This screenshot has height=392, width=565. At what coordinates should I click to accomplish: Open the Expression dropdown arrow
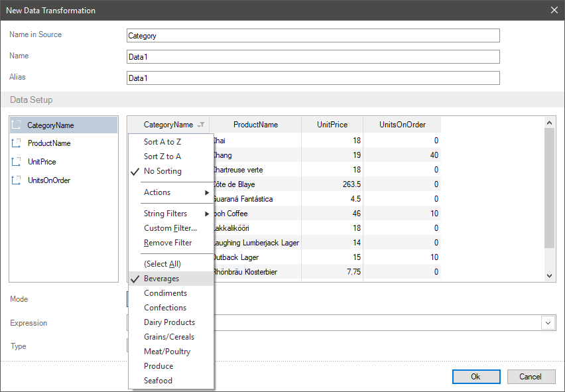click(x=548, y=322)
